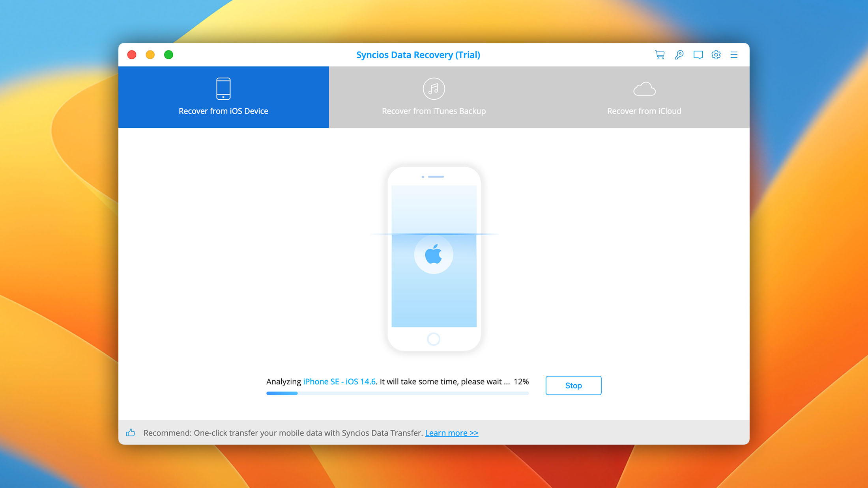Click the key register icon

click(x=679, y=55)
